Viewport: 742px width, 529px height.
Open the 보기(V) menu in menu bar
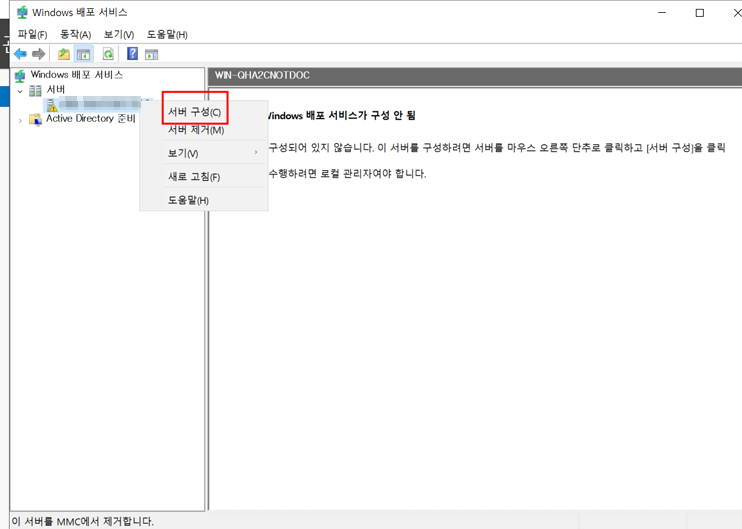pyautogui.click(x=119, y=35)
